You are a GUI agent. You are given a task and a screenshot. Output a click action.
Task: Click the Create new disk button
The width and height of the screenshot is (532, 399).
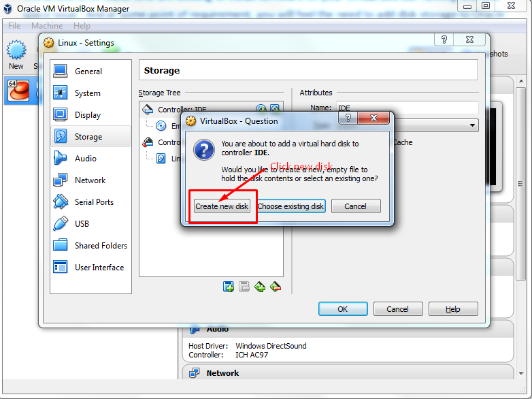pos(222,206)
